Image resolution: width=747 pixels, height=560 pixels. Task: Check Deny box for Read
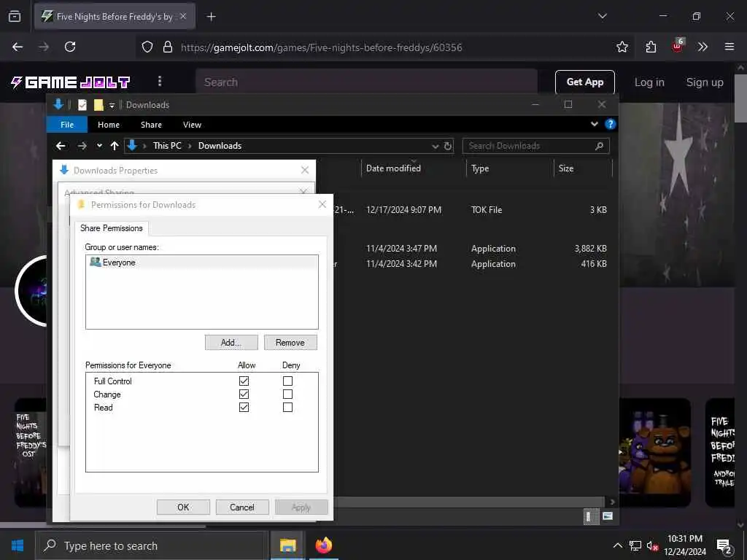[287, 407]
